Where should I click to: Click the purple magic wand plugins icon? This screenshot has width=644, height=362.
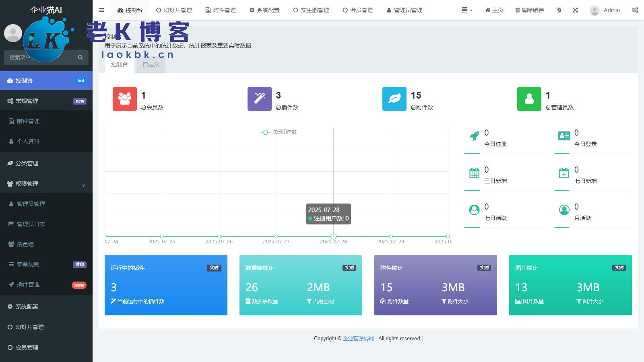(x=259, y=99)
